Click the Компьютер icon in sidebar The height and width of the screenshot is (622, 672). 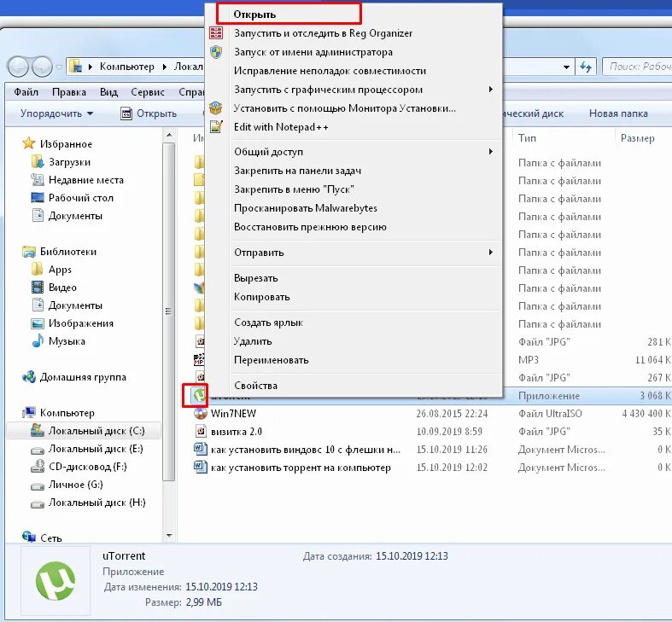coord(29,412)
